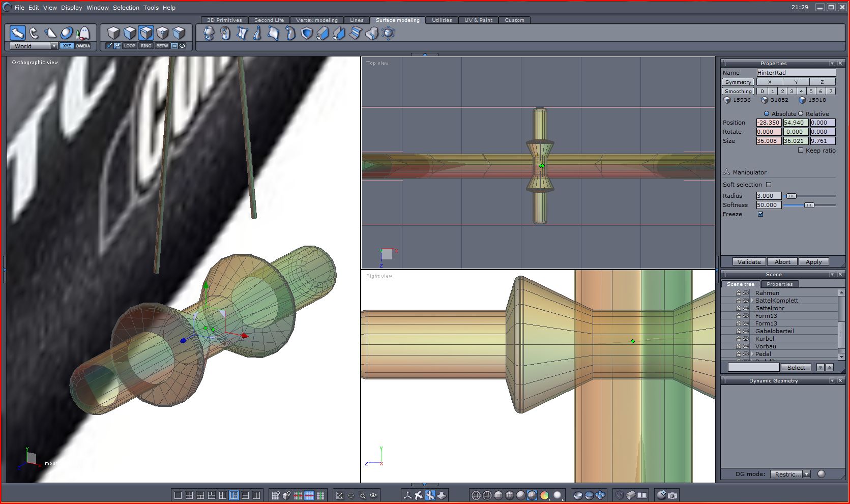Viewport: 850px width, 504px height.
Task: Open the Vertex modeling tab
Action: [316, 20]
